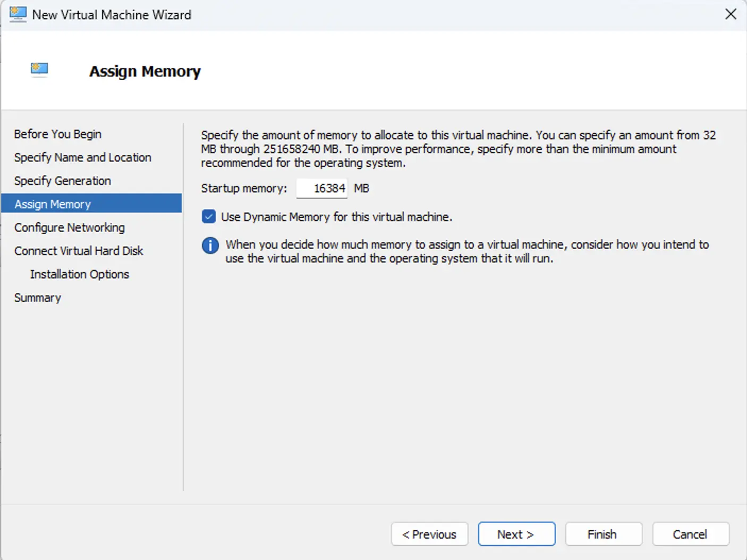Cancel the New Virtual Machine Wizard
747x560 pixels.
(x=690, y=534)
